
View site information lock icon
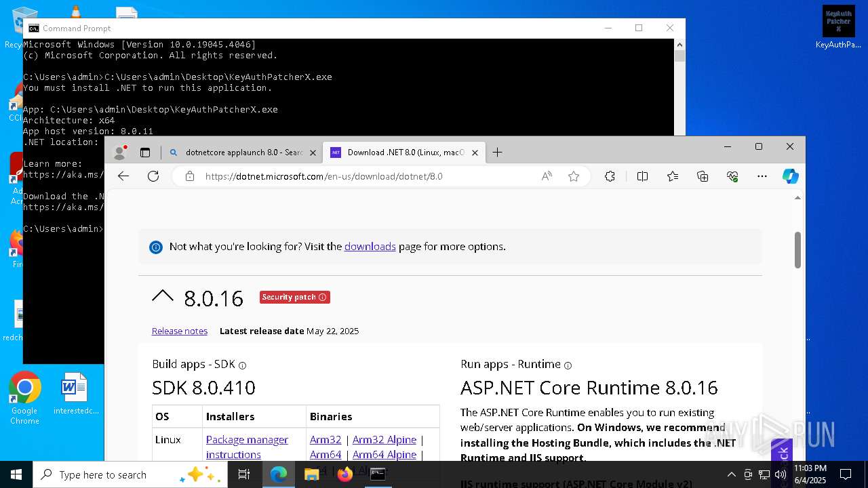pyautogui.click(x=190, y=176)
